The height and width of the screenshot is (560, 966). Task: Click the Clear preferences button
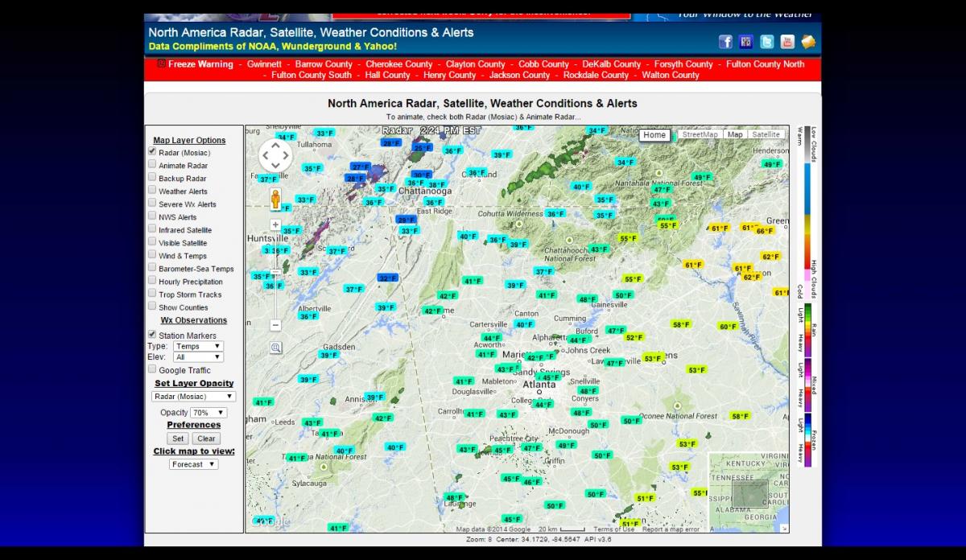pos(206,439)
